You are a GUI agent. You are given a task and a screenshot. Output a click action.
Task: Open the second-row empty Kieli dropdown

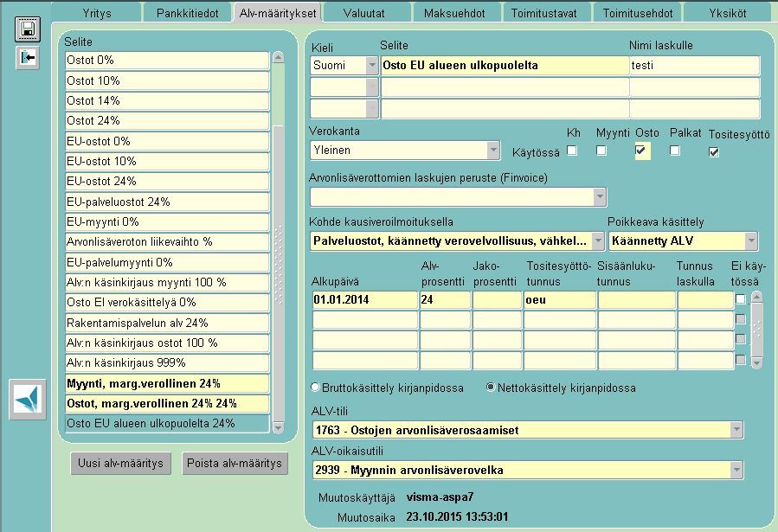371,87
